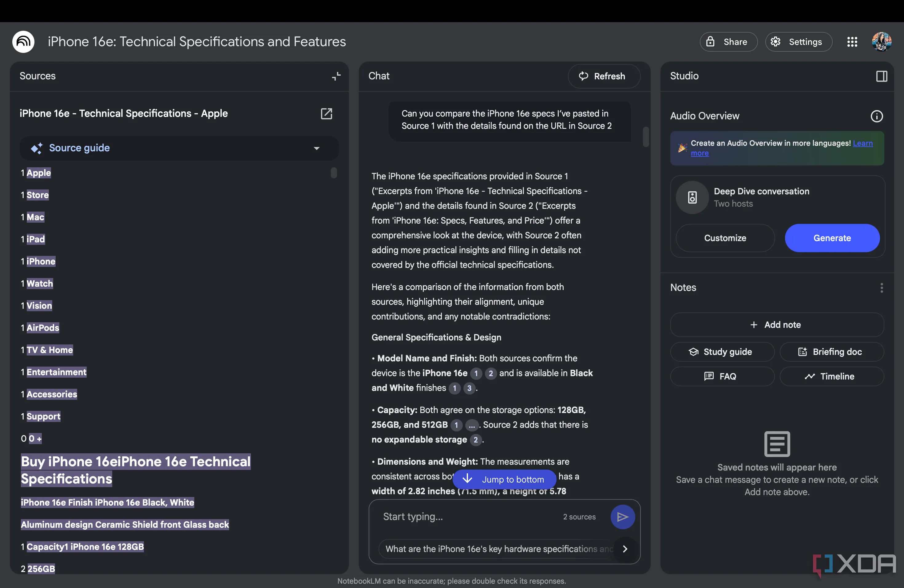Expand the Source guide dropdown
This screenshot has width=904, height=588.
pyautogui.click(x=179, y=148)
